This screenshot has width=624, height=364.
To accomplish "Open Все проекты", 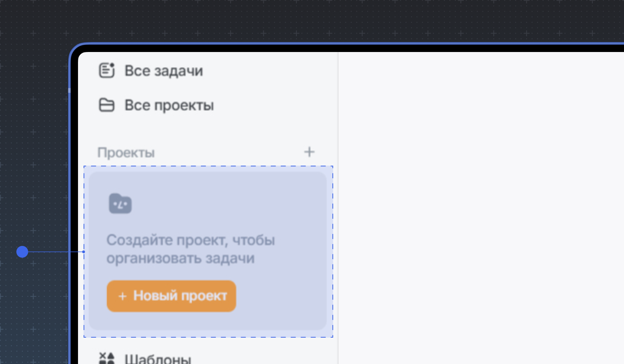I will (169, 105).
